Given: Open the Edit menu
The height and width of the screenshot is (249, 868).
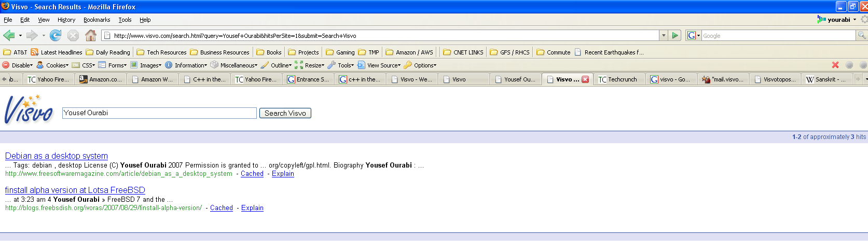Looking at the screenshot, I should pyautogui.click(x=25, y=20).
